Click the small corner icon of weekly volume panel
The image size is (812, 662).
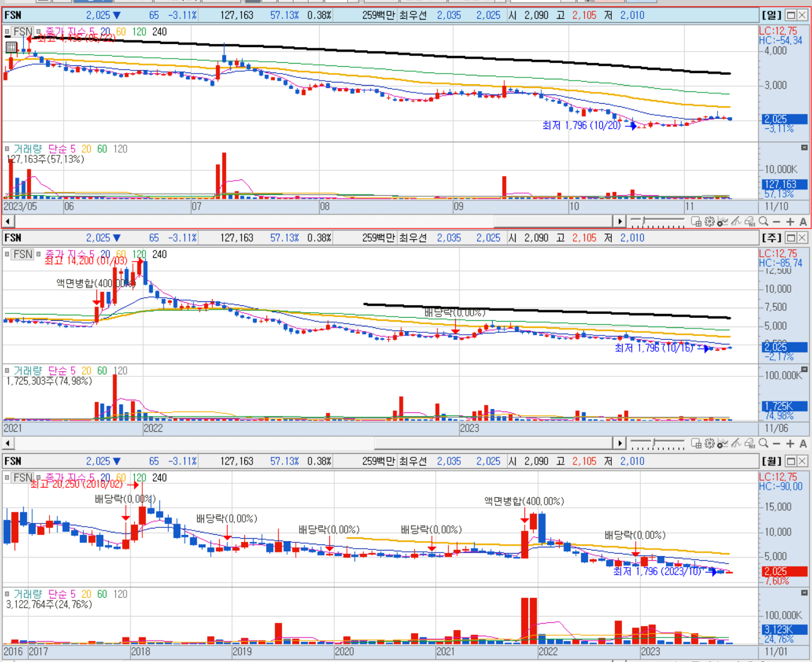click(x=804, y=369)
